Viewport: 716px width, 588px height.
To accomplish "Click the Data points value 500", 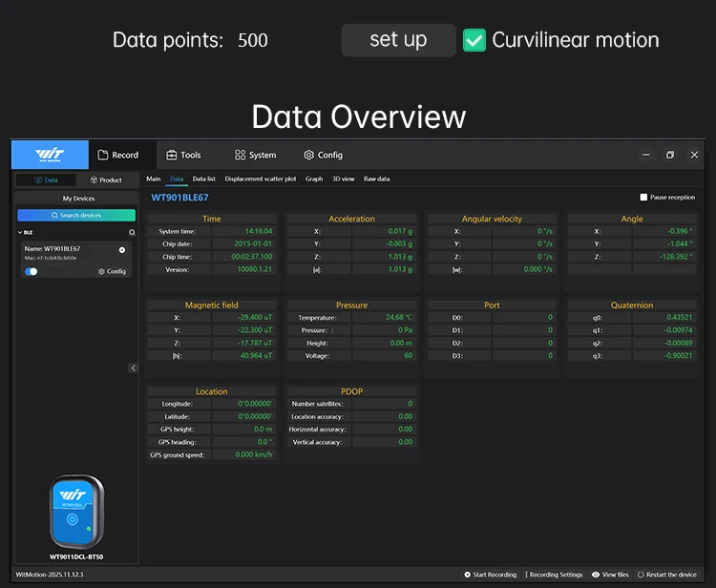I will point(253,40).
